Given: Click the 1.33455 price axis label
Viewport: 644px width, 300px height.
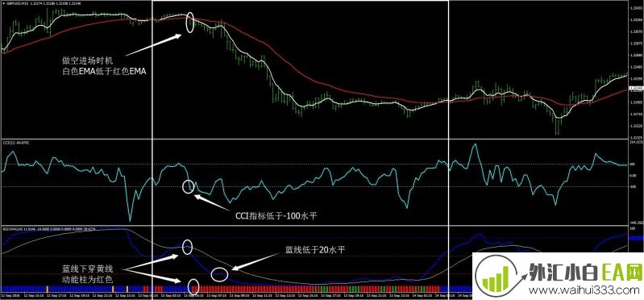Looking at the screenshot, I should tap(636, 8).
